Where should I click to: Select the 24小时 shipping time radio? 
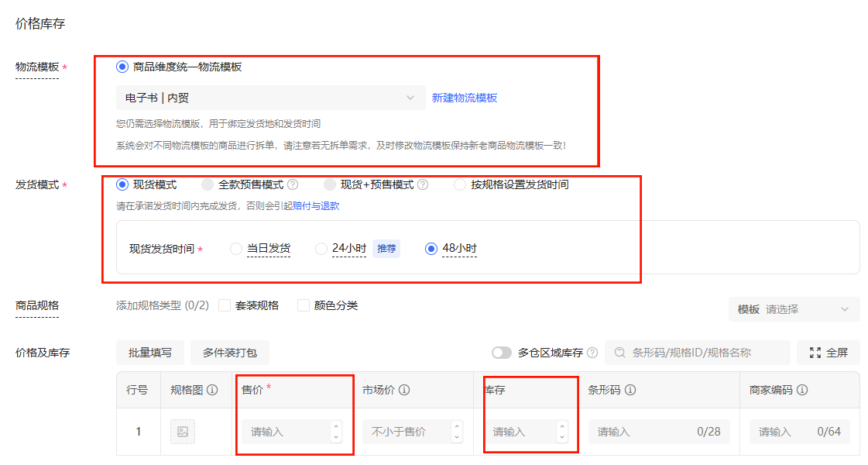tap(321, 249)
